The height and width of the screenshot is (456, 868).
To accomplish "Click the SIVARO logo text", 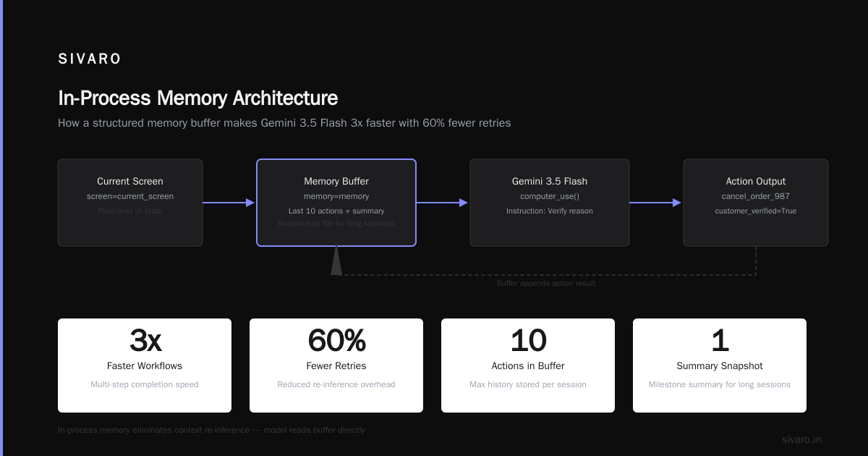I will [x=90, y=59].
